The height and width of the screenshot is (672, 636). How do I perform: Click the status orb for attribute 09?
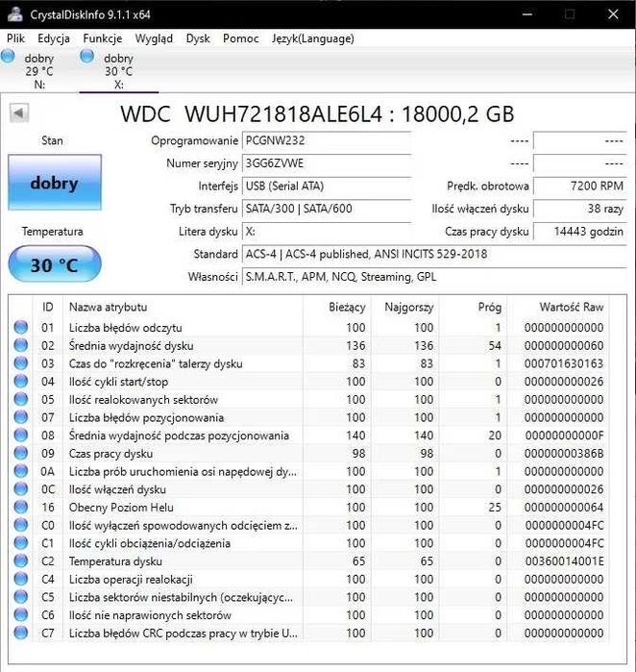click(20, 453)
